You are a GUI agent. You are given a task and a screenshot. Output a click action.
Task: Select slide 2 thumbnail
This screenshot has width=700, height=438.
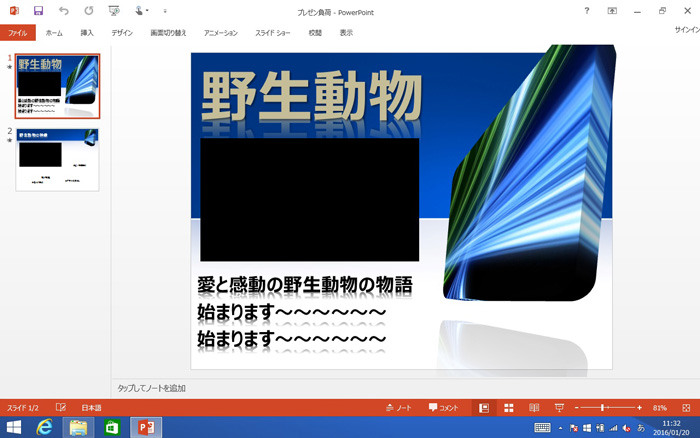click(57, 160)
